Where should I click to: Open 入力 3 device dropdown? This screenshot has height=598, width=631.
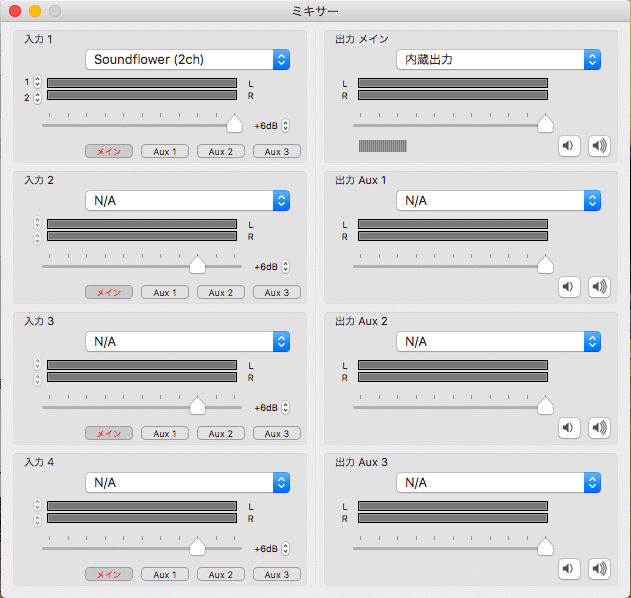[x=188, y=341]
